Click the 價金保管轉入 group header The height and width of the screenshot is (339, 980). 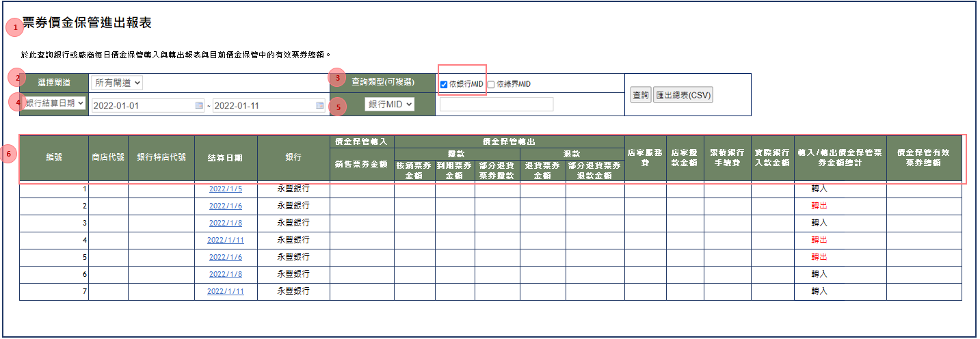coord(362,141)
